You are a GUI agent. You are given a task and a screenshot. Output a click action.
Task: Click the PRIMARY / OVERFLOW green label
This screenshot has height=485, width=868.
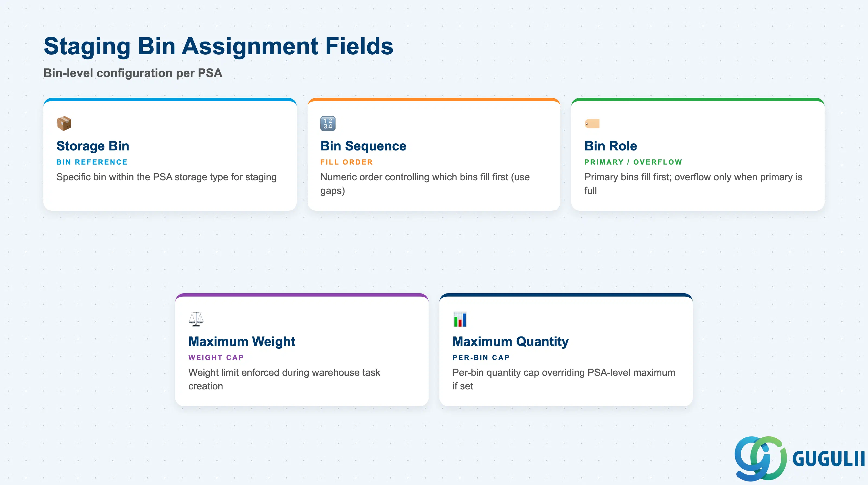[633, 162]
